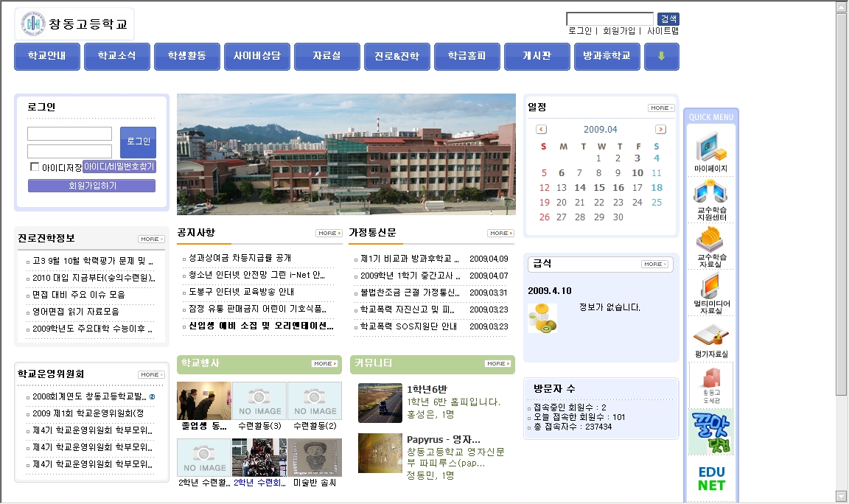Expand 학교행사 with its MORE button
Viewport: 849px width, 504px height.
coord(325,364)
